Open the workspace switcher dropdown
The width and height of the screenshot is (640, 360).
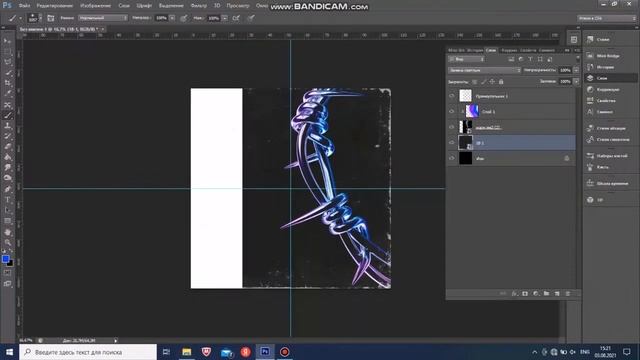607,18
